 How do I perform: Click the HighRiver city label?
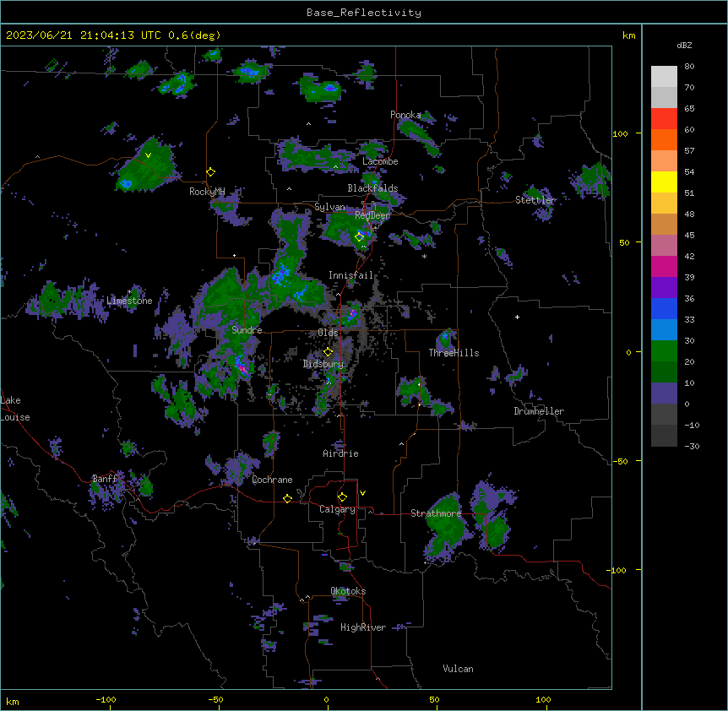pos(363,627)
